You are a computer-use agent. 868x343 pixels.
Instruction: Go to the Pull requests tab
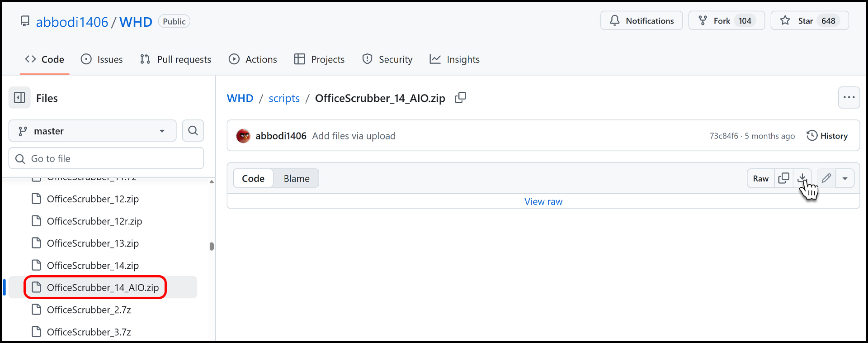(x=175, y=59)
